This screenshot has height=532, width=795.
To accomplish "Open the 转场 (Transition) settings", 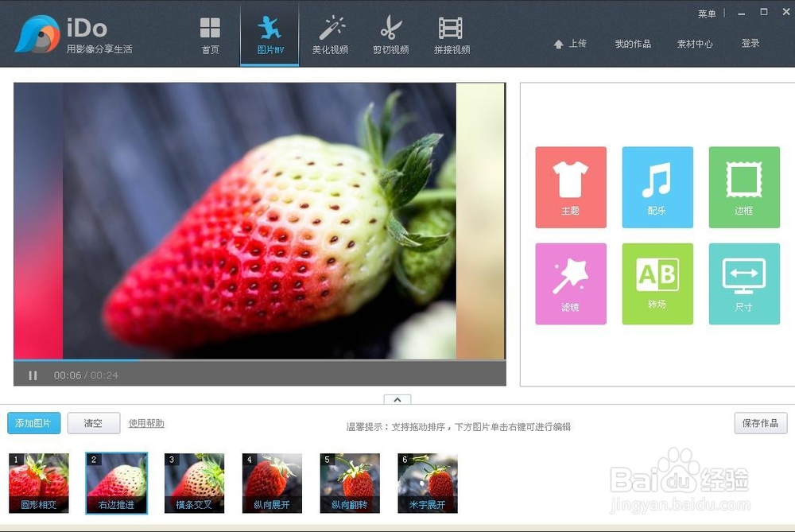I will (x=657, y=283).
